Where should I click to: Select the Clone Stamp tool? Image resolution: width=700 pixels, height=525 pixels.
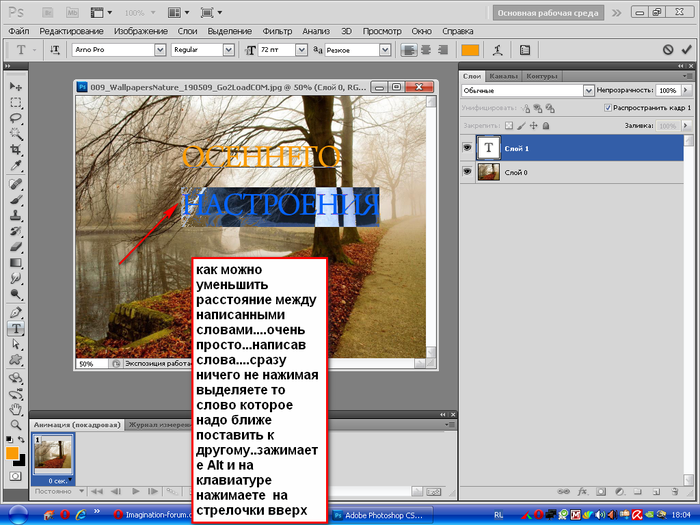coord(16,216)
